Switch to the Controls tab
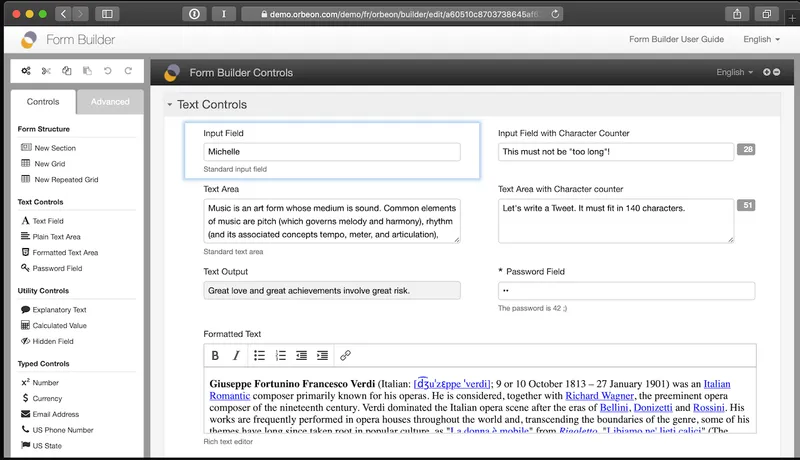800x460 pixels. point(43,102)
